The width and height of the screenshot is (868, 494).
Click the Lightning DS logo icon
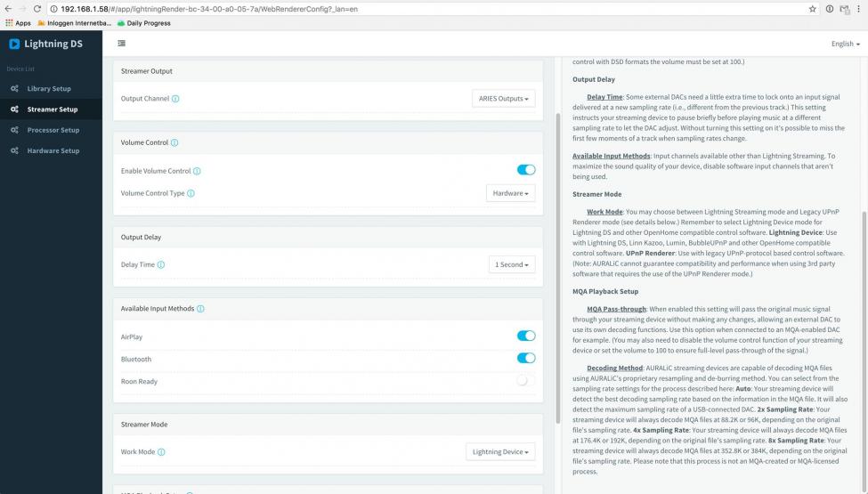pyautogui.click(x=14, y=44)
